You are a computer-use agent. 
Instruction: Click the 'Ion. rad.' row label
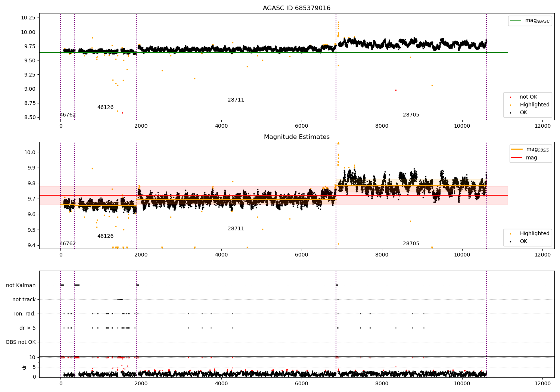tap(25, 314)
